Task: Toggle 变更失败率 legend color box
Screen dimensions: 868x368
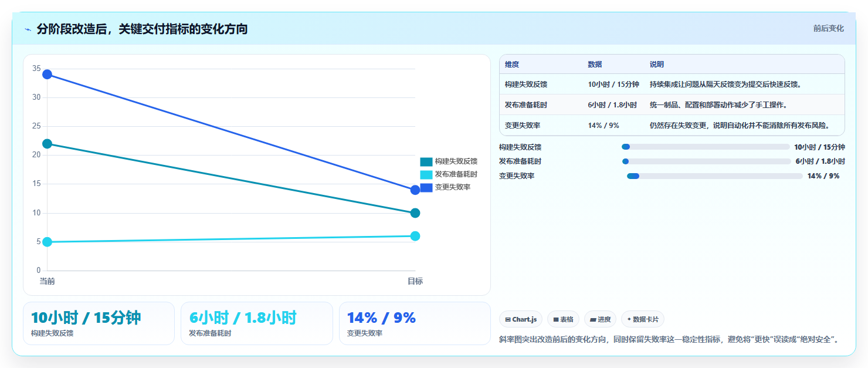Action: [x=426, y=187]
